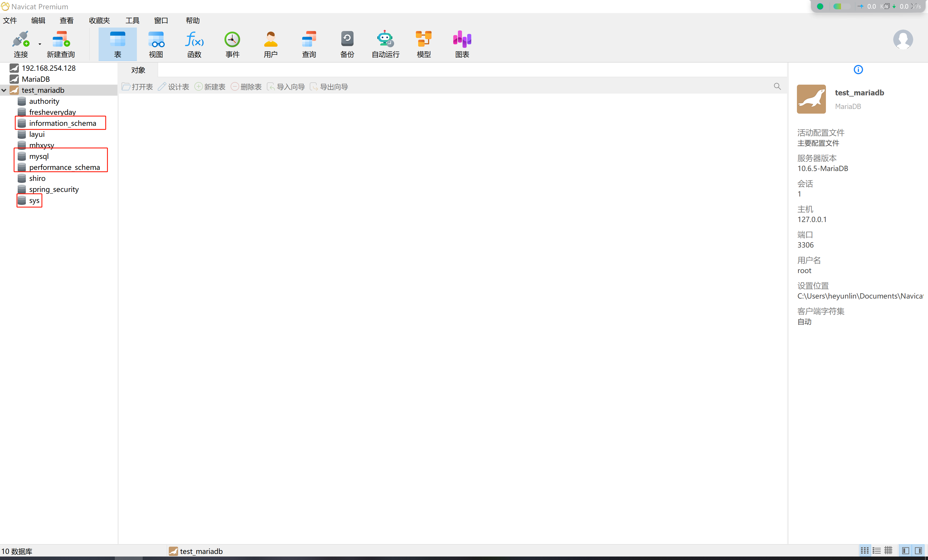Open the 工具 menu
928x560 pixels.
(x=132, y=20)
